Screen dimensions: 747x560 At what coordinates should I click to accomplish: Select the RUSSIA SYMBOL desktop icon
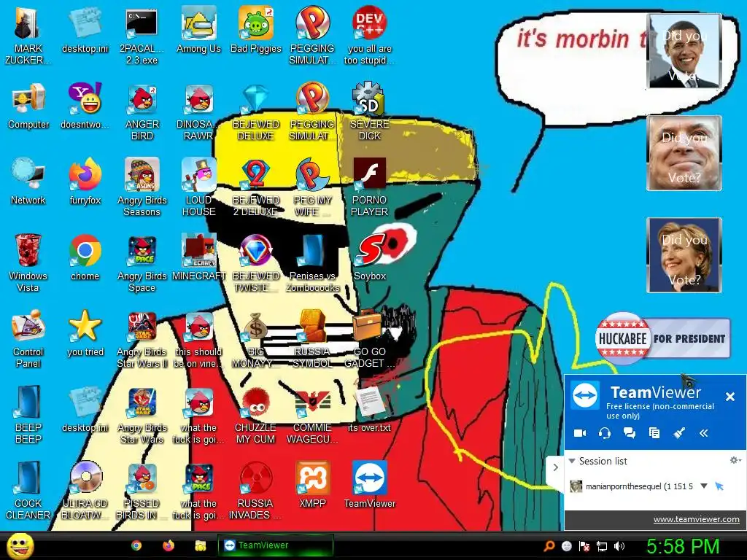pyautogui.click(x=312, y=339)
